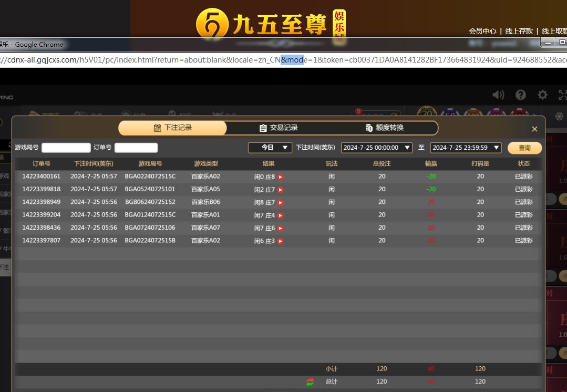Expand the 今日 date range dropdown
The image size is (567, 392).
point(270,148)
